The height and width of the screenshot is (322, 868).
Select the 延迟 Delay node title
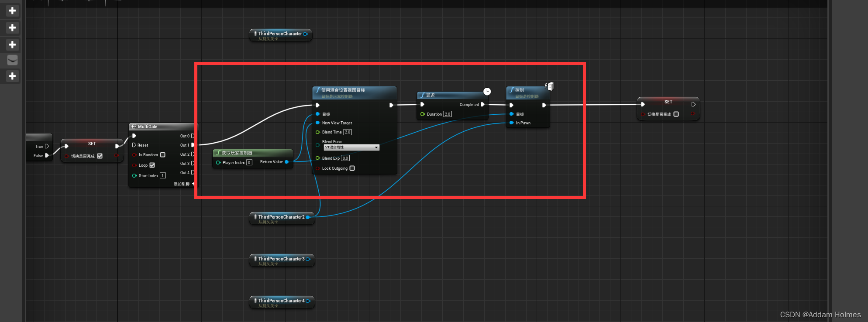coord(431,95)
